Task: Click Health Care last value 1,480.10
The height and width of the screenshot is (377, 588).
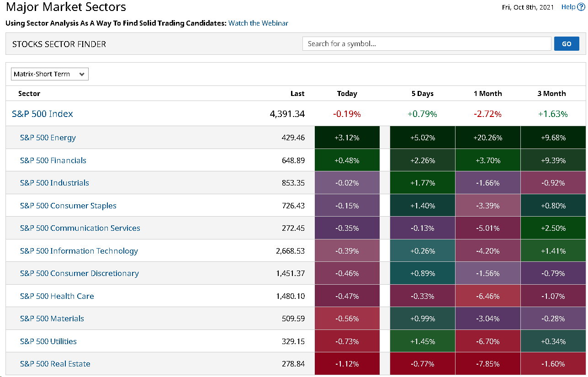Action: coord(291,296)
